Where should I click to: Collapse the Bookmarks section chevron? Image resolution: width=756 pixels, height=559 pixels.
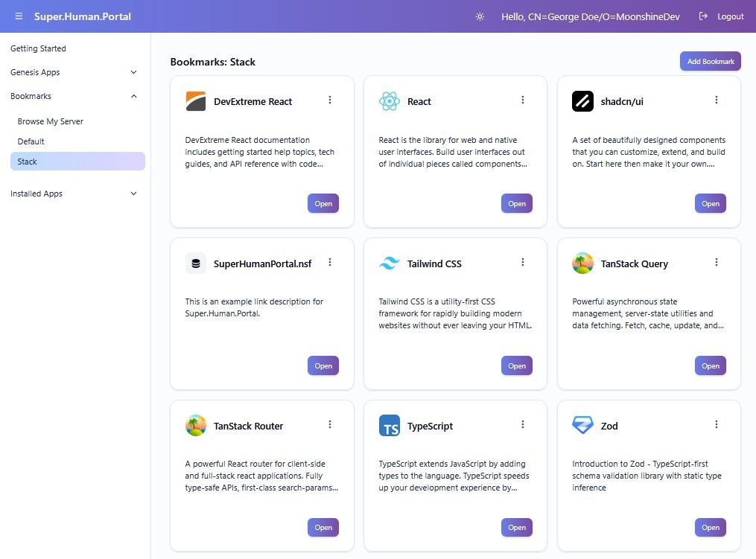[x=133, y=96]
